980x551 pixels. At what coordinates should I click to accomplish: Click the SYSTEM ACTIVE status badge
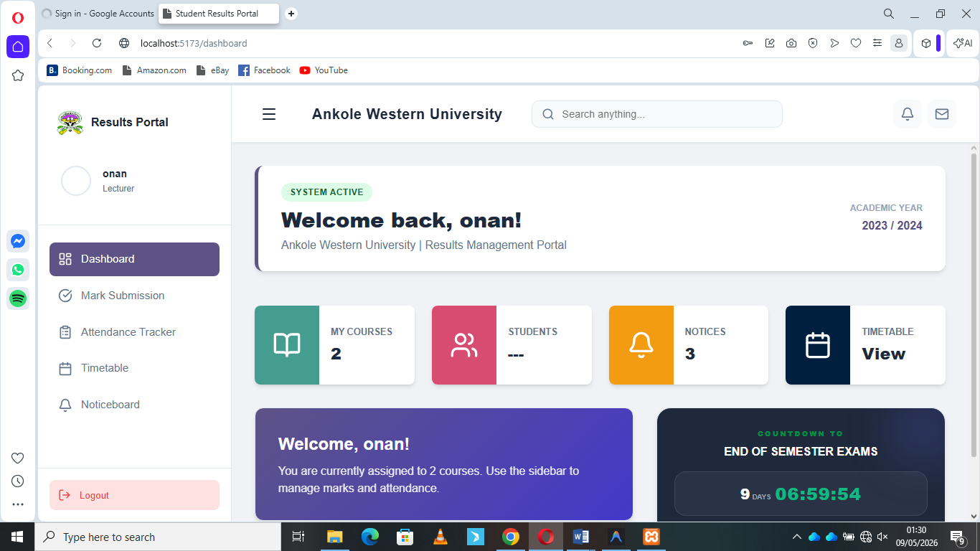(x=326, y=192)
